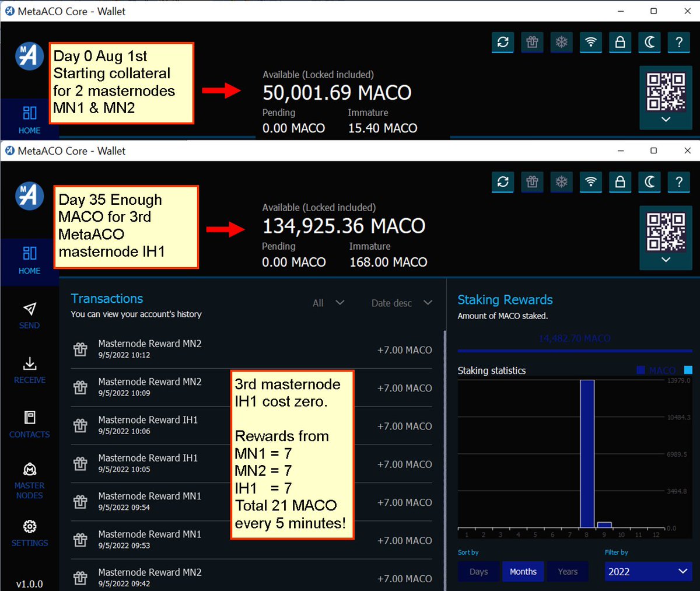Open the Date desc sort dropdown
The image size is (700, 591).
[x=402, y=303]
